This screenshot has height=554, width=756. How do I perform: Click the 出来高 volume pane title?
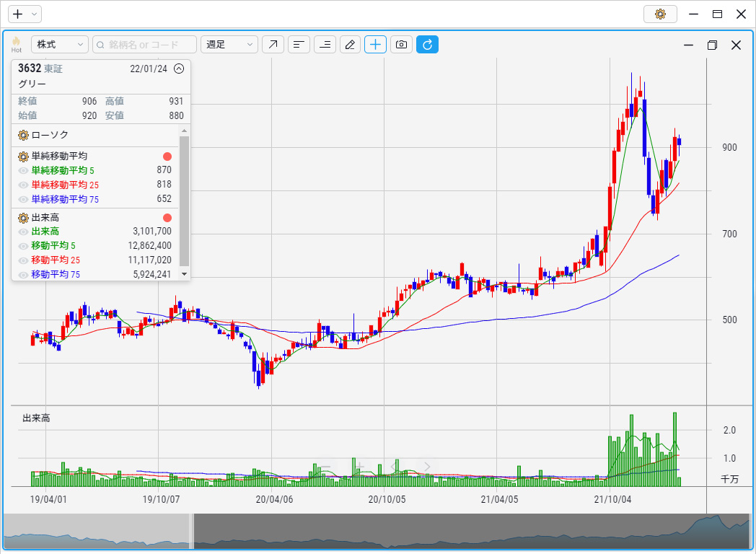(36, 418)
